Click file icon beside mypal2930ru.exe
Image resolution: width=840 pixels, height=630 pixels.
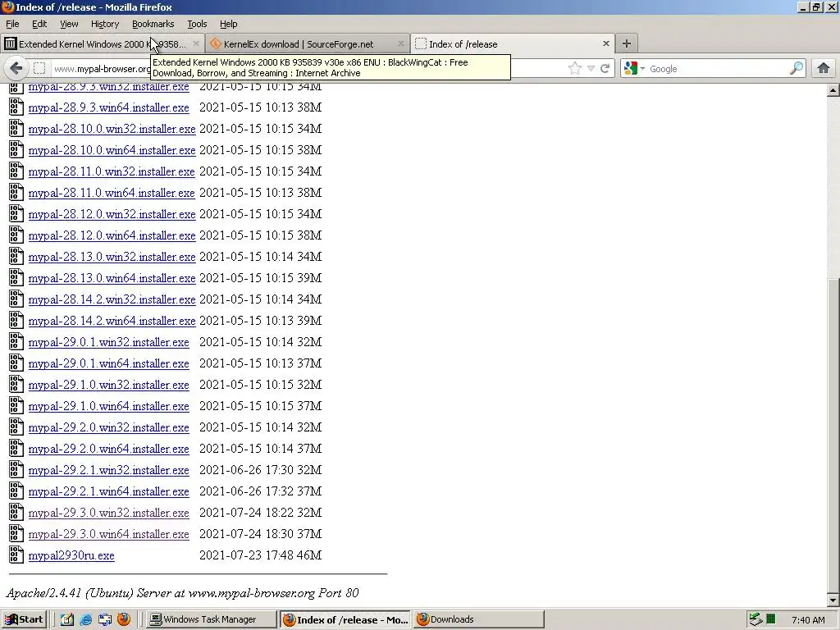click(x=16, y=555)
